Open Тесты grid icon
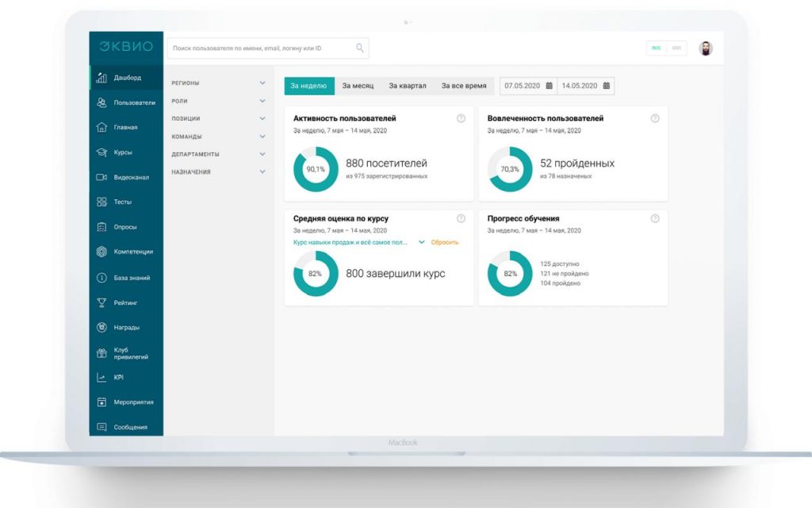 [x=101, y=202]
